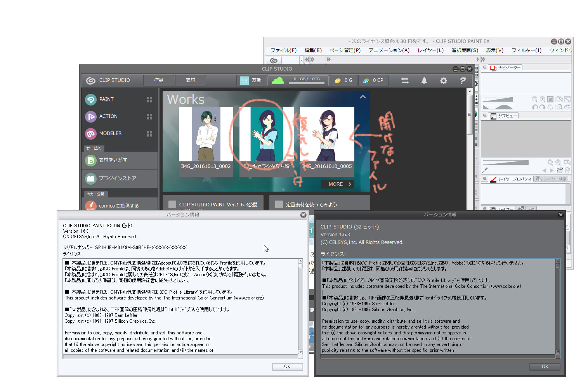Image resolution: width=588 pixels, height=391 pixels.
Task: Open プラグインストア in the sidebar
Action: tap(120, 178)
